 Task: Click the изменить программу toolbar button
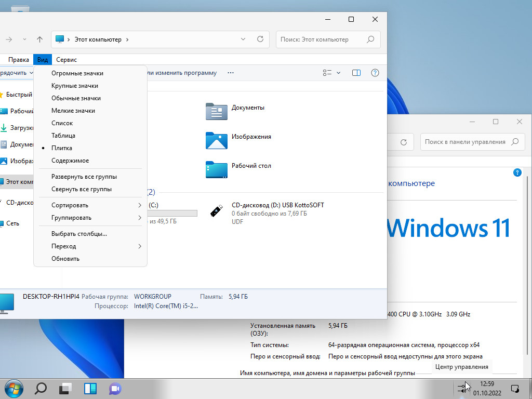pos(182,73)
